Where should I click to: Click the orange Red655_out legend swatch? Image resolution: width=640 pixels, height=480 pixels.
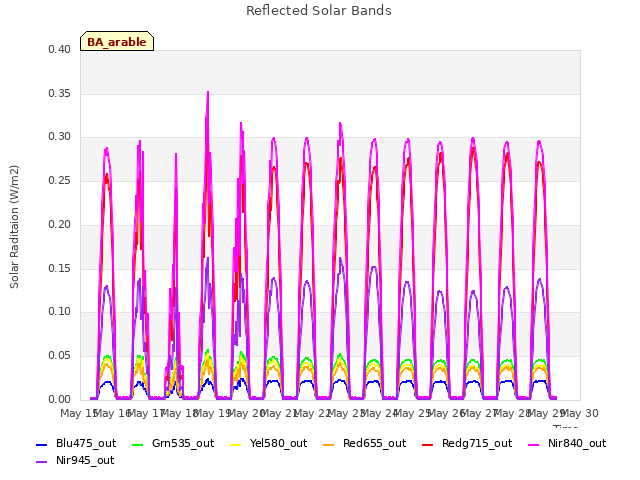coord(329,444)
